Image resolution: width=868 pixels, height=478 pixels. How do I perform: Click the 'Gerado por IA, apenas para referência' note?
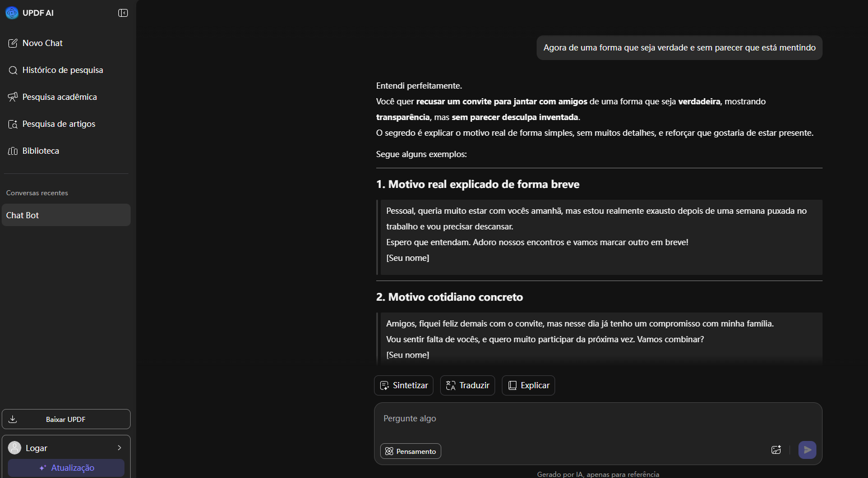598,475
